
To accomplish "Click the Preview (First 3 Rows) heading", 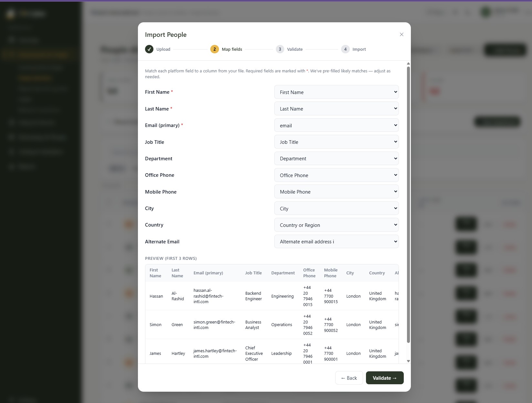I will pos(171,258).
